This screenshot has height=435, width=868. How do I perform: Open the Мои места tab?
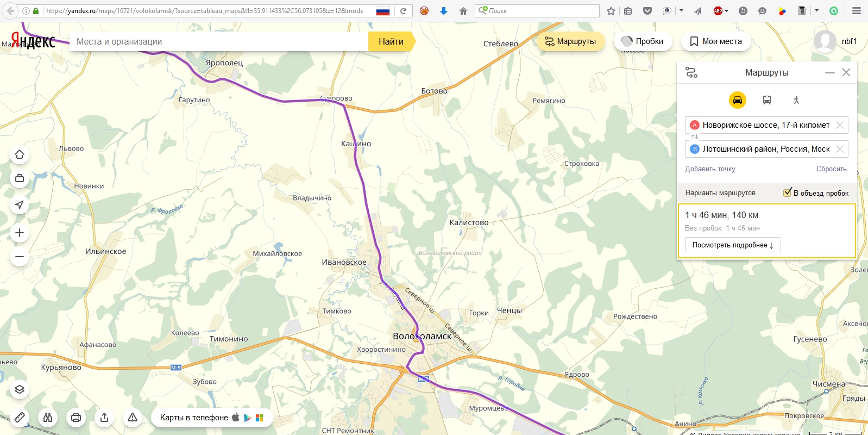(x=716, y=41)
